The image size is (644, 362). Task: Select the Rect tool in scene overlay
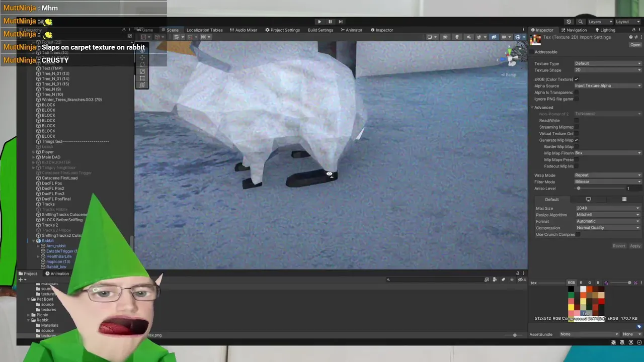click(x=142, y=78)
